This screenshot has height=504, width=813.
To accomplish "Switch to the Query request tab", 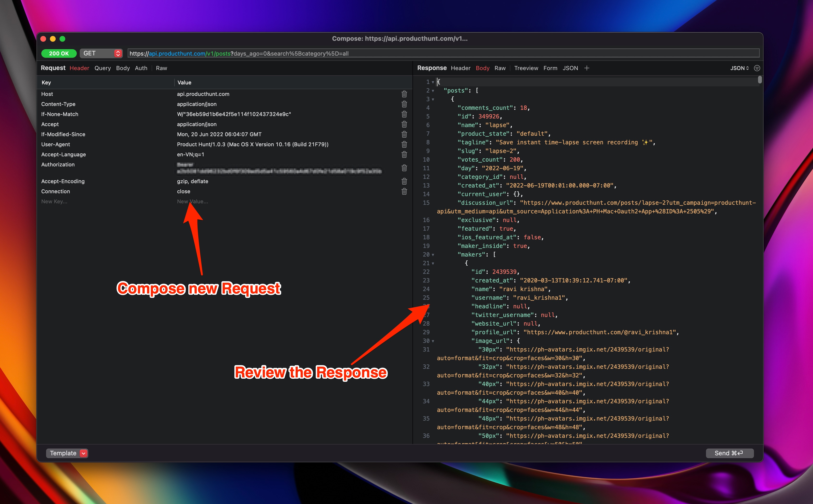I will 102,68.
